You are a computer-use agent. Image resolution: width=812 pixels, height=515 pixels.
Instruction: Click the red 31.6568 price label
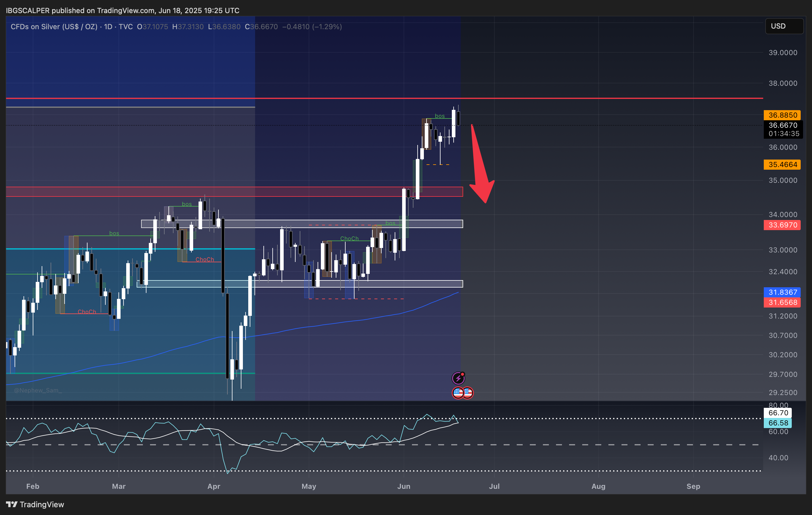(x=782, y=302)
